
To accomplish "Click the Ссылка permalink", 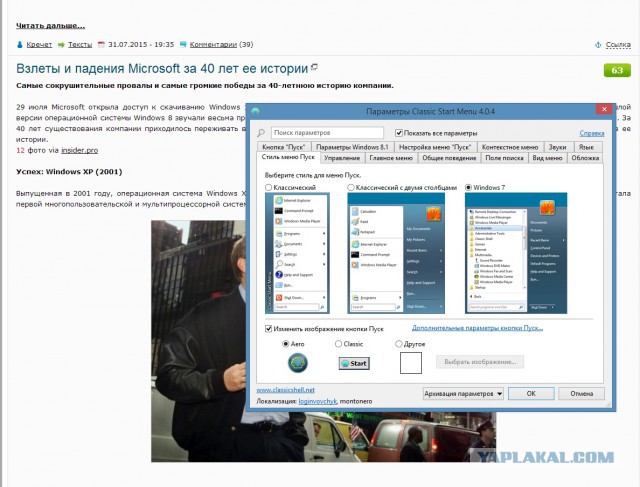I will (618, 45).
